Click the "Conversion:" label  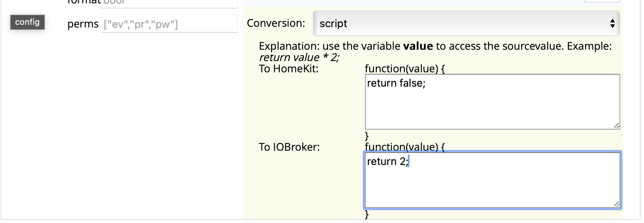coord(276,23)
